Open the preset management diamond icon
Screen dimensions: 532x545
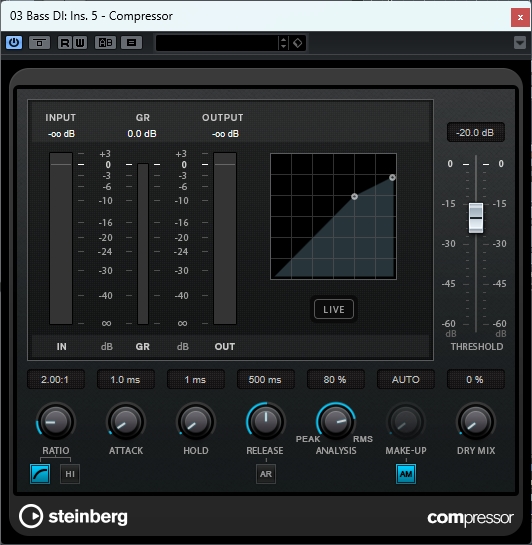(297, 43)
